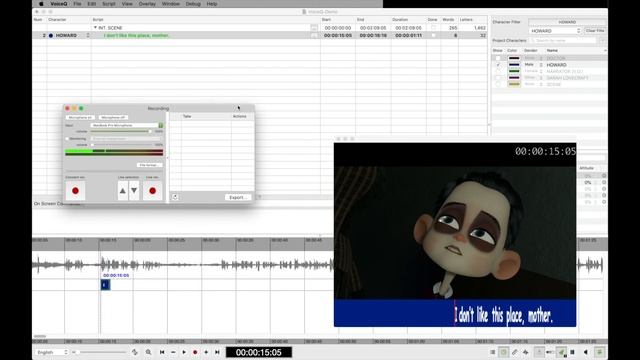Click the input volume slider in Recording window
The image size is (640, 360).
[121, 131]
